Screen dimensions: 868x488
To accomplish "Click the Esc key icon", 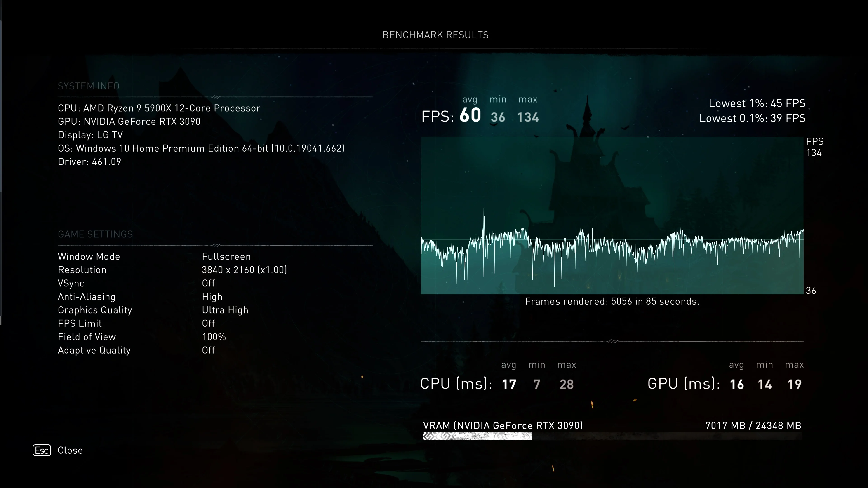I will click(42, 450).
